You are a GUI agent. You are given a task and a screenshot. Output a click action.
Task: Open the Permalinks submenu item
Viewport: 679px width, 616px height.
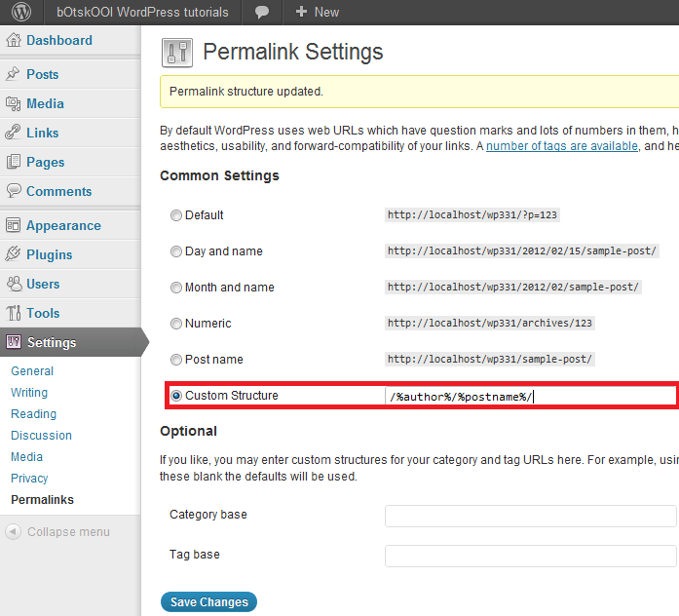point(42,499)
